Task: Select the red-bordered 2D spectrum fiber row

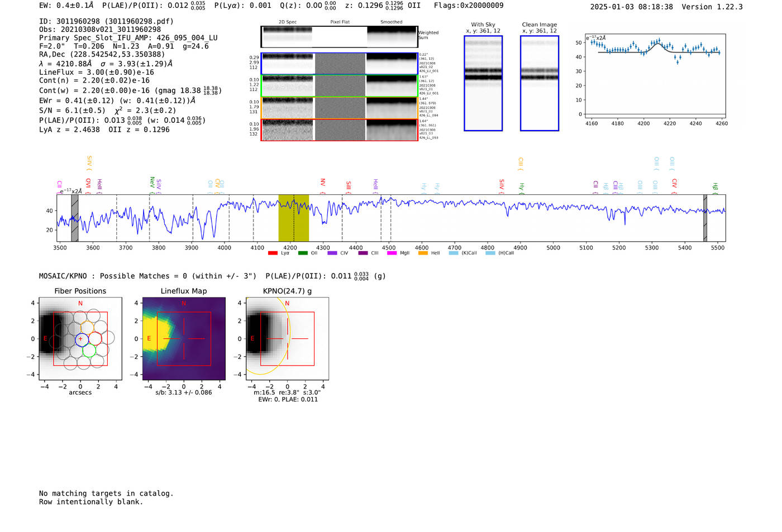Action: (x=339, y=130)
